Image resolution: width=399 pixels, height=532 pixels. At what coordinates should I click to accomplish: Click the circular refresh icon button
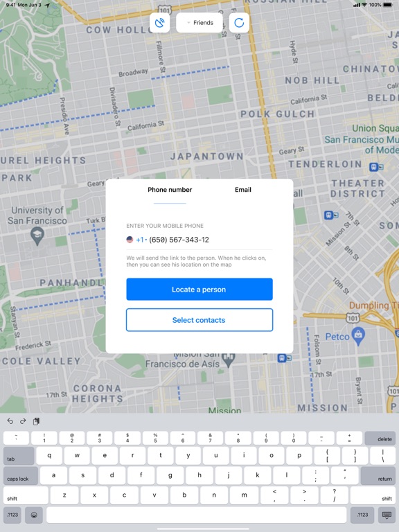tap(239, 23)
